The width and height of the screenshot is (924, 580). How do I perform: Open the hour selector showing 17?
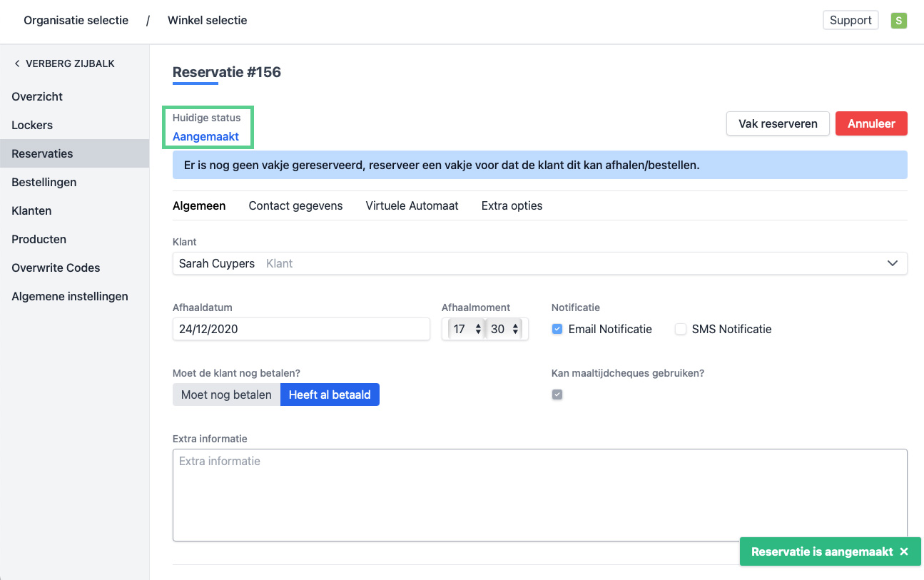click(466, 329)
